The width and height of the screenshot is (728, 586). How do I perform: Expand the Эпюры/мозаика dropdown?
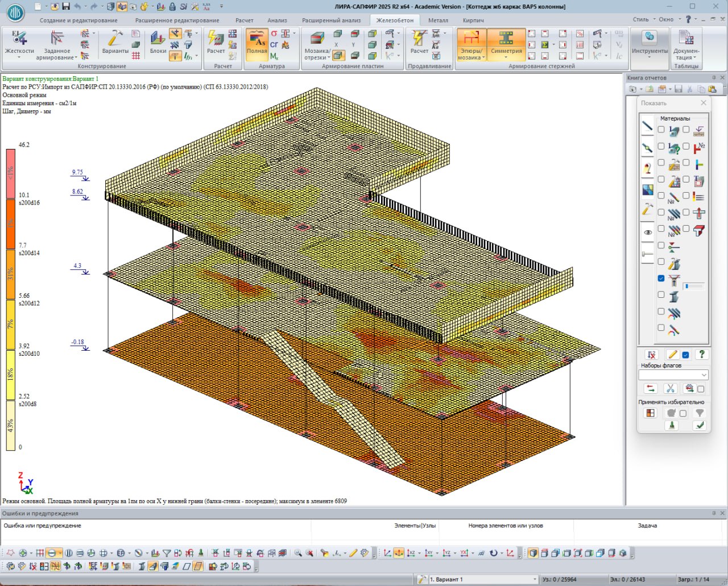point(471,55)
